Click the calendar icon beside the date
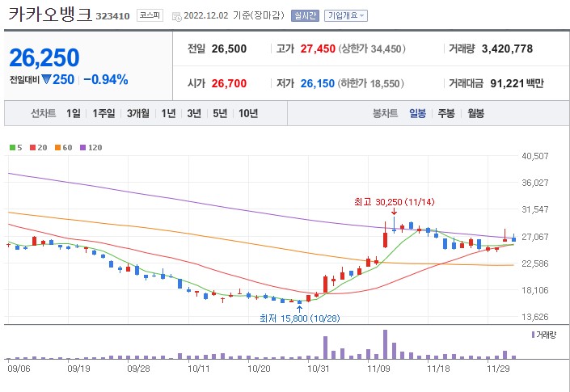The image size is (570, 392). pyautogui.click(x=177, y=16)
